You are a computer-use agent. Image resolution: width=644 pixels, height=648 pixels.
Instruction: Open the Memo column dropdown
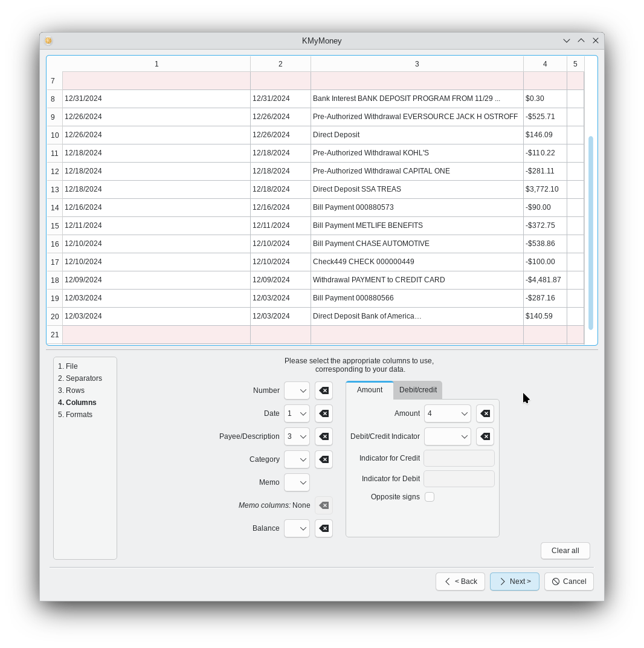(297, 482)
